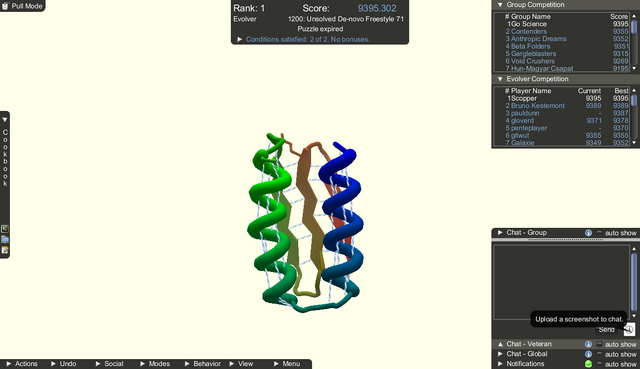Toggle auto show for Notifications
Viewport: 640px width, 369px height.
599,364
